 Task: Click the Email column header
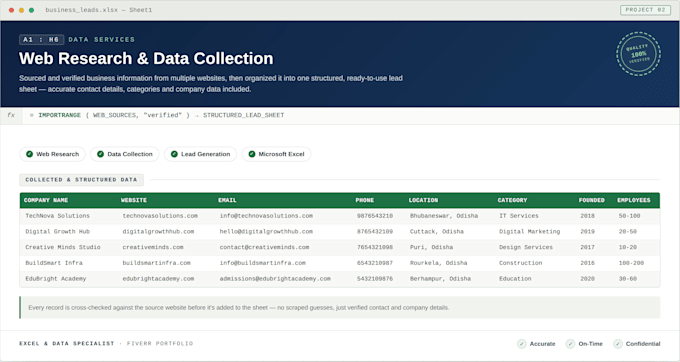click(x=227, y=200)
